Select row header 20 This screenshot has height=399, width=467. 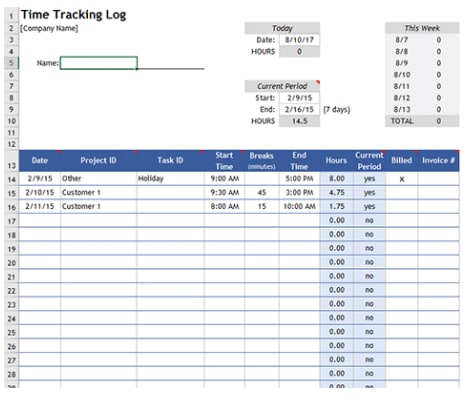pyautogui.click(x=12, y=263)
